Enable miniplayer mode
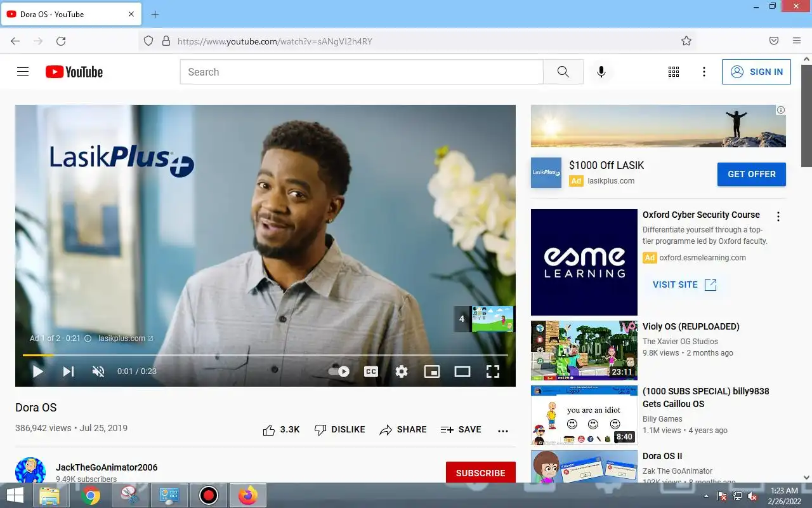812x508 pixels. [432, 371]
